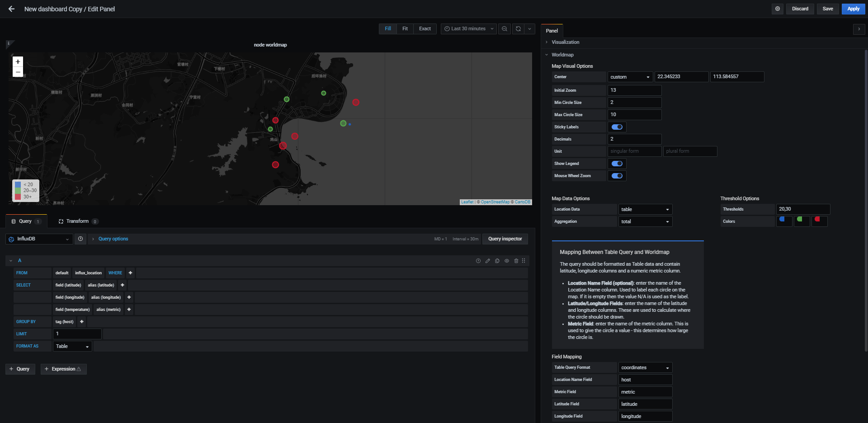Screen dimensions: 868x423
Task: Click the drag handle on query A row
Action: tap(523, 261)
